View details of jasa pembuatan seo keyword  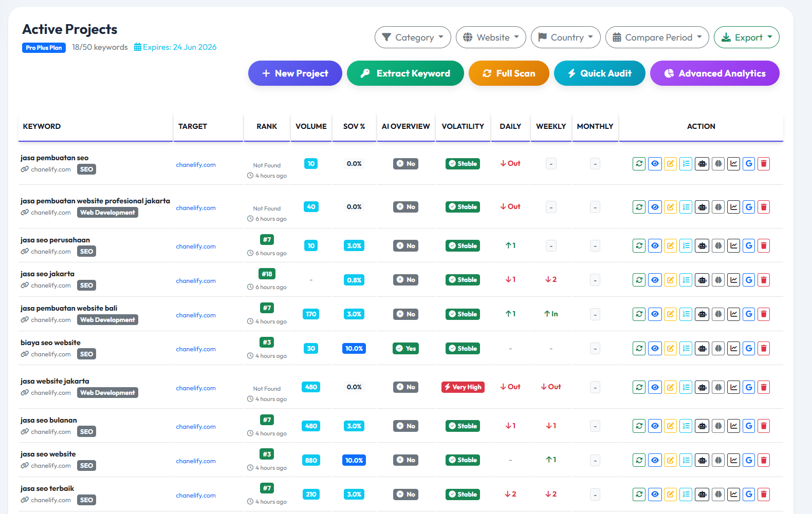point(655,164)
